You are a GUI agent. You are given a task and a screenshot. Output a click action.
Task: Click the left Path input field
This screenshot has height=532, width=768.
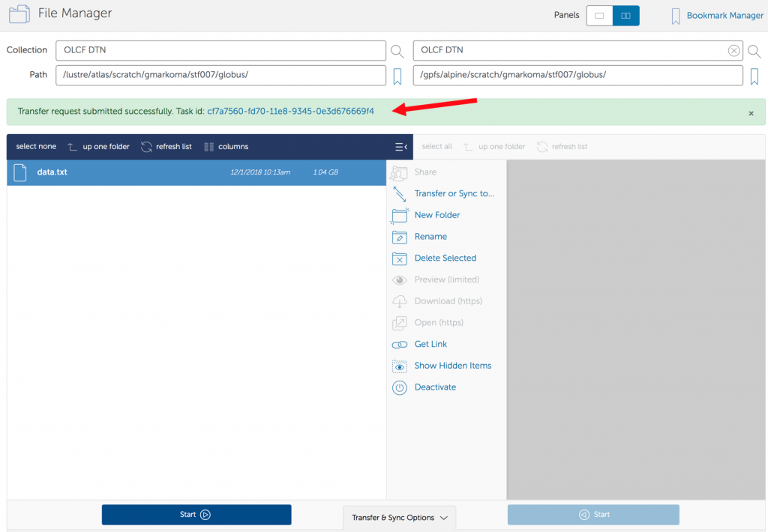(220, 76)
